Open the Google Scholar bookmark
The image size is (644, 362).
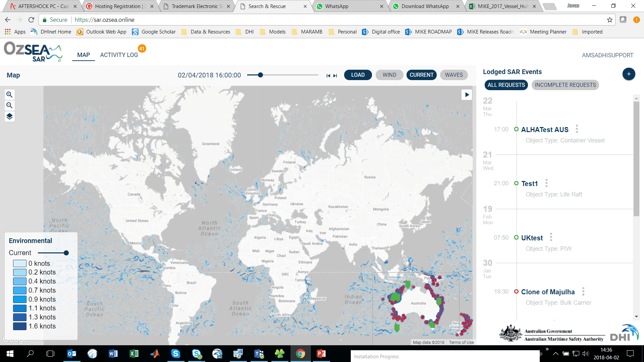(154, 32)
